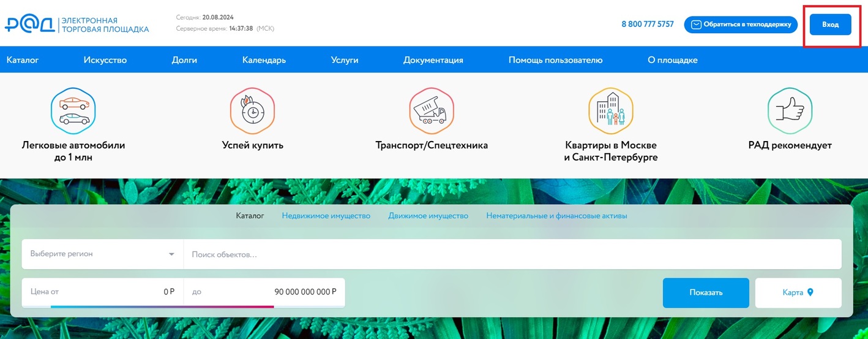Open the Долги navigation menu
This screenshot has height=339, width=868.
click(184, 60)
